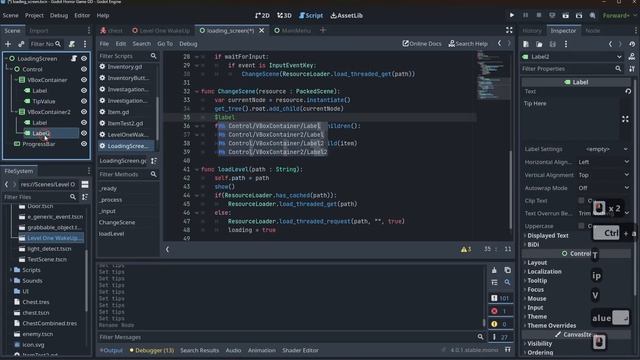Toggle FileSystem split mode icon
This screenshot has height=360, width=640.
[85, 184]
